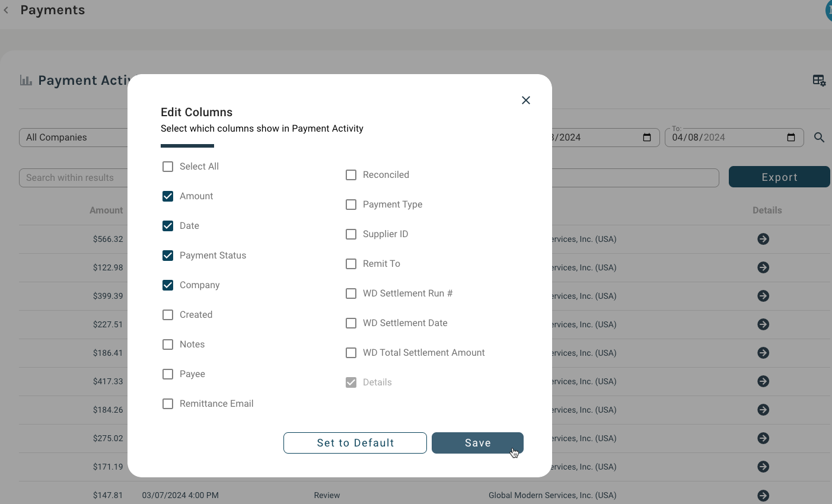Open details arrow for the $566.32 payment

coord(763,239)
